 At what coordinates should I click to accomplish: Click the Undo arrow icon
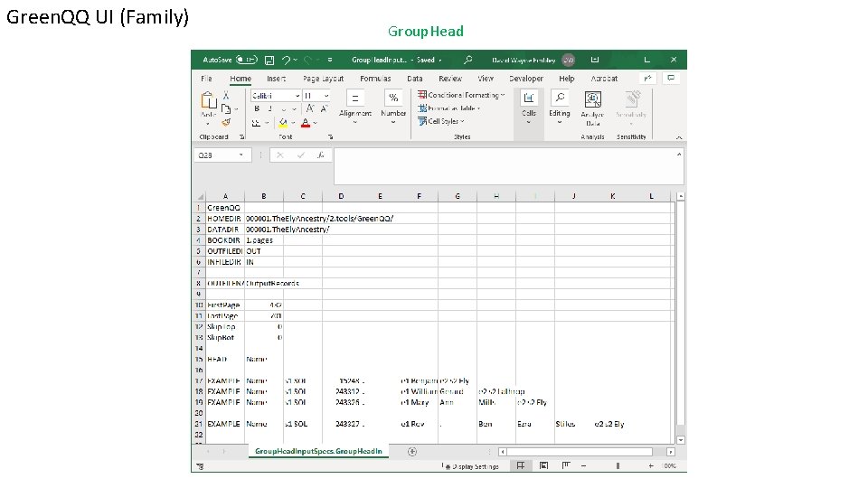[287, 60]
